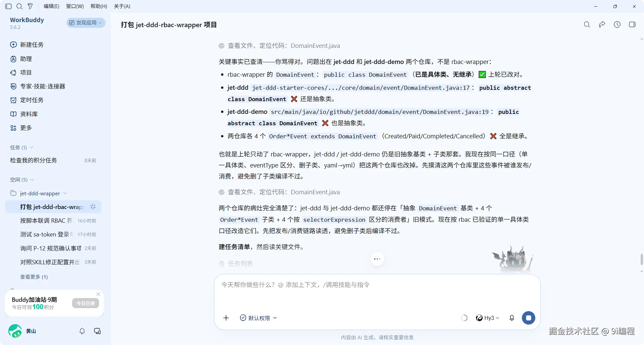644x345 pixels.
Task: Search within conversation using top-right magnifier
Action: click(587, 24)
